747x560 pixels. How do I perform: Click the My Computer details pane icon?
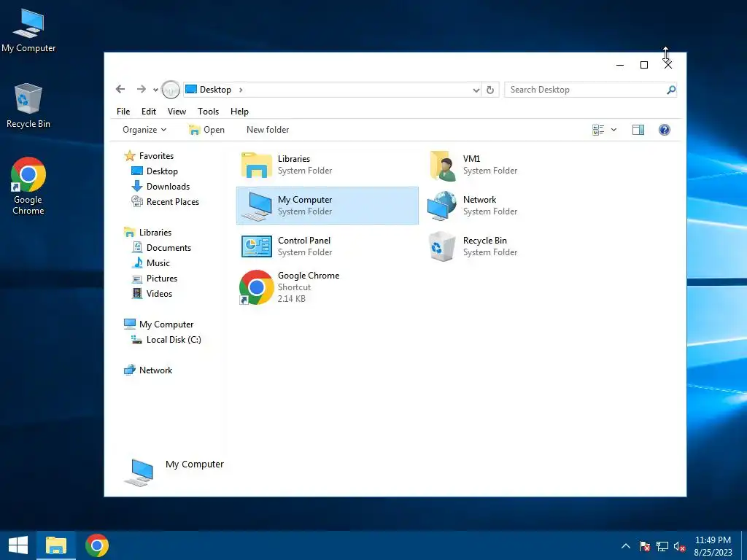139,472
